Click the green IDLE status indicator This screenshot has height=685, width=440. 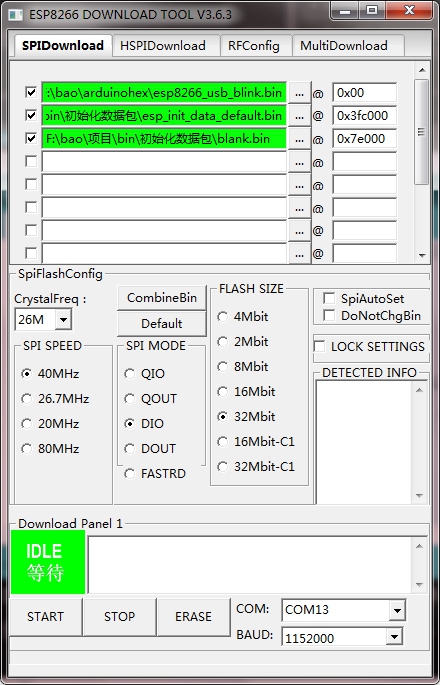point(48,562)
